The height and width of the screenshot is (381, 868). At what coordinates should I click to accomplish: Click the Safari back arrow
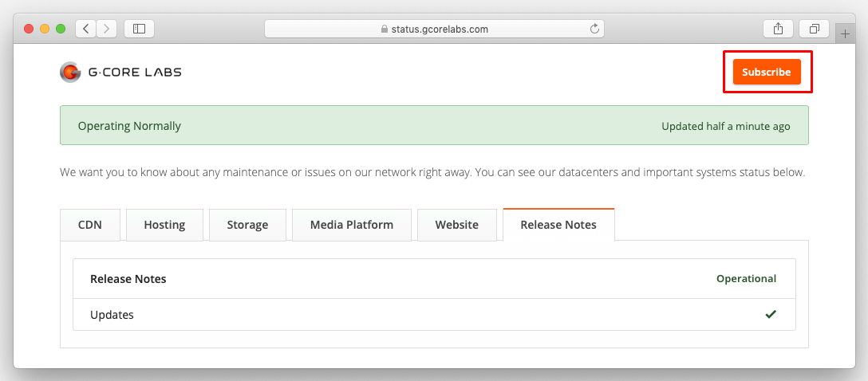pyautogui.click(x=86, y=29)
